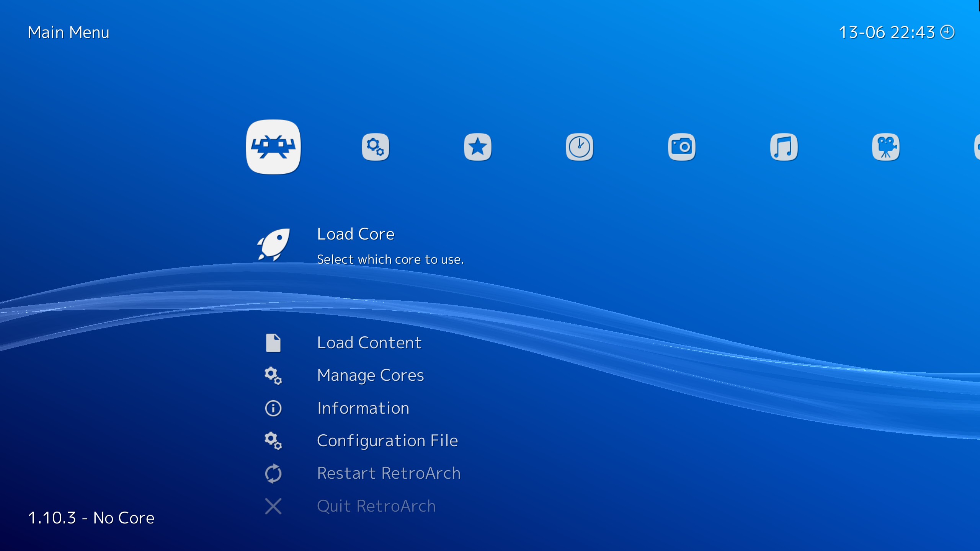Screen dimensions: 980x551
Task: Open the Settings gears tab icon
Action: [x=375, y=147]
